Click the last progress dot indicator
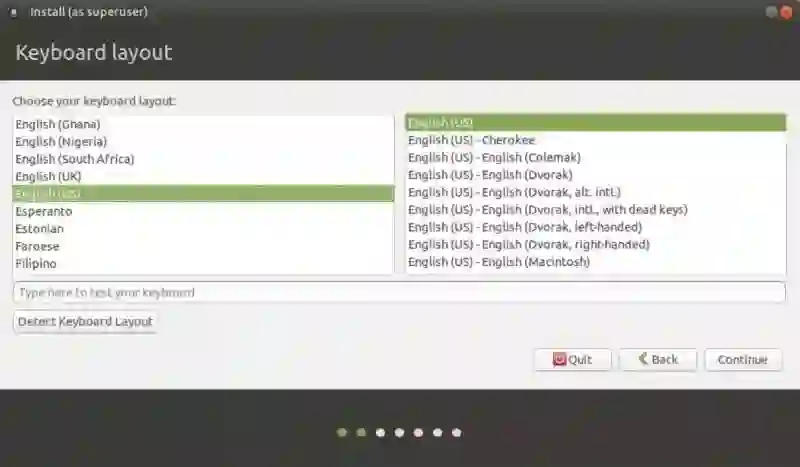This screenshot has width=800, height=467. coord(457,433)
